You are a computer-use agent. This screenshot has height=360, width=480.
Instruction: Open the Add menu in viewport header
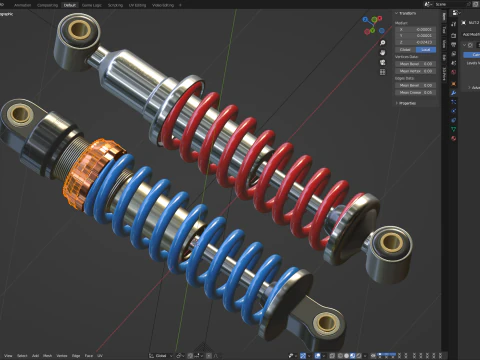point(35,356)
